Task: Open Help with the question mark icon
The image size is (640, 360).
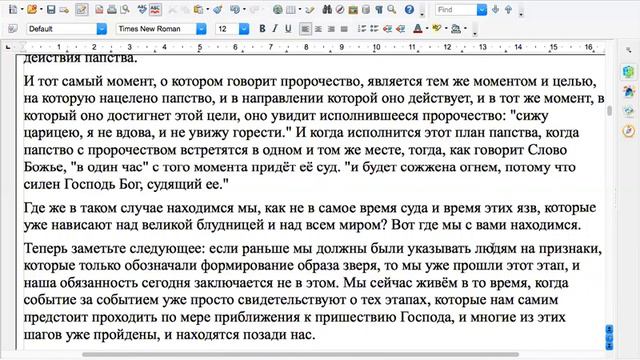Action: [x=409, y=9]
